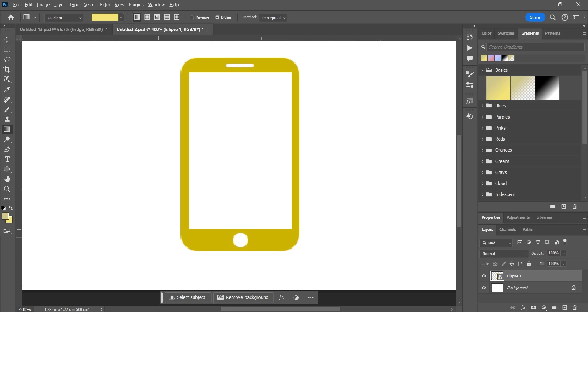Open the Filter menu
The height and width of the screenshot is (369, 588).
(x=105, y=5)
